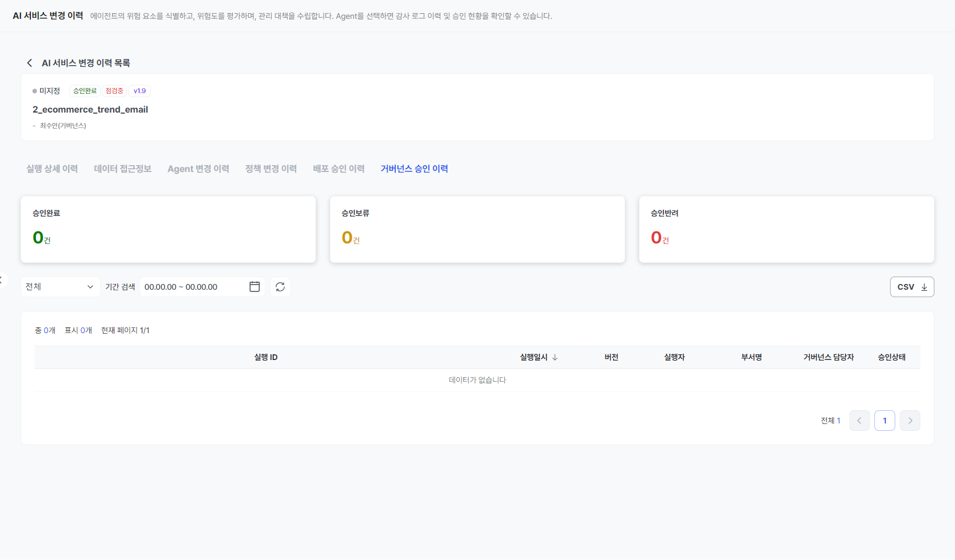Image resolution: width=955 pixels, height=560 pixels.
Task: Switch to 실행 상세 이력 tab
Action: [x=52, y=169]
